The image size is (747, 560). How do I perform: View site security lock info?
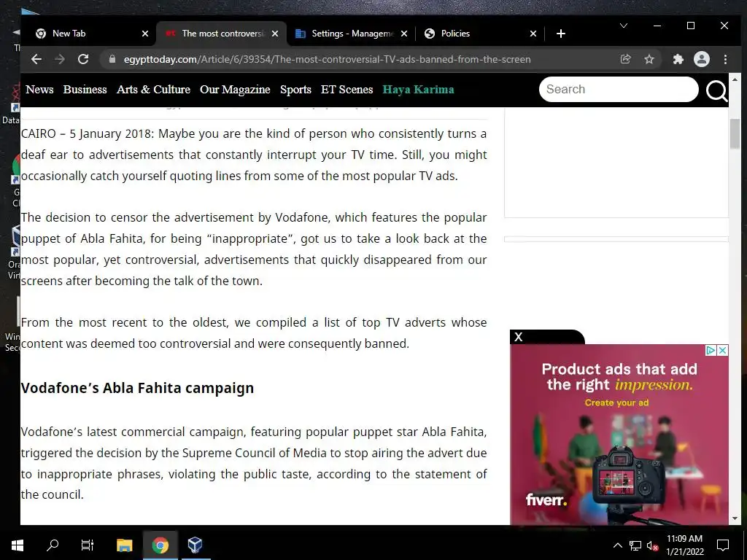112,60
